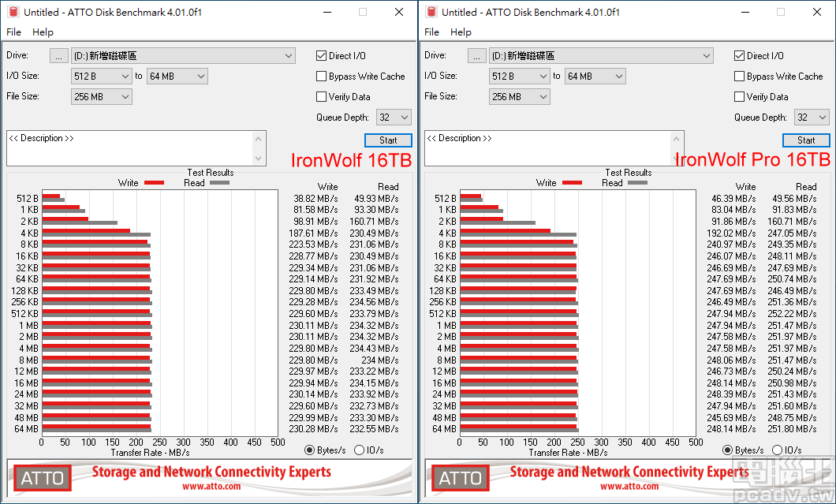Click right window read value 251.80 MB/s

pyautogui.click(x=793, y=429)
